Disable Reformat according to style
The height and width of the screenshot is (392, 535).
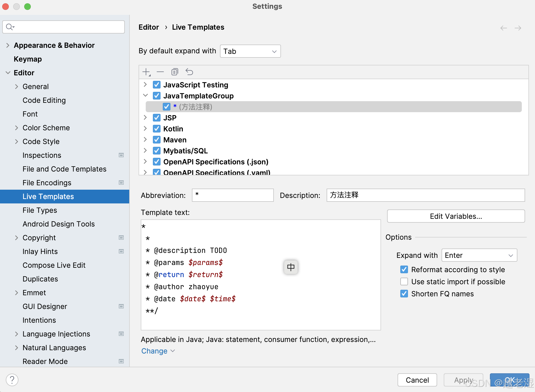click(404, 269)
